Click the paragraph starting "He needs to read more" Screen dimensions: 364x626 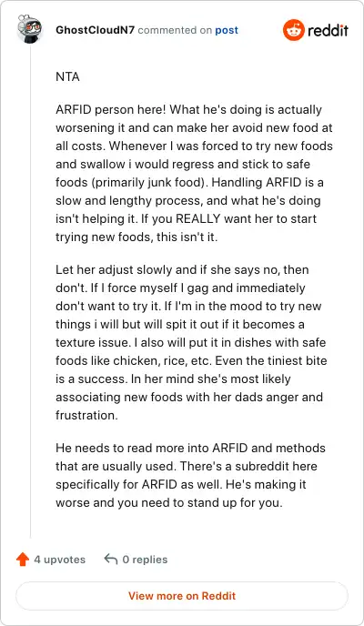[x=191, y=475]
